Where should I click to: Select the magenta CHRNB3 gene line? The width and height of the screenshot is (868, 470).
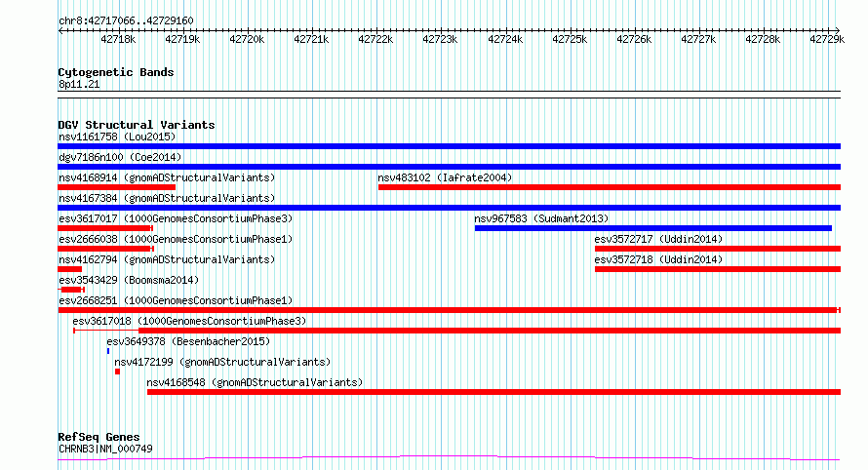pyautogui.click(x=449, y=458)
